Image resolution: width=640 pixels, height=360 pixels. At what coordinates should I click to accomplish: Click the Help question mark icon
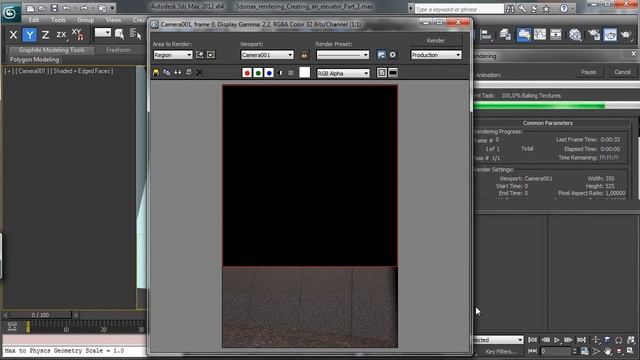coord(564,9)
